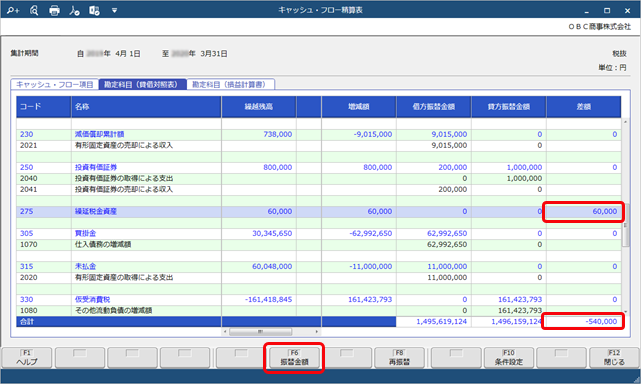Click horizontal scrollbar right arrow
This screenshot has width=641, height=384.
pos(316,332)
